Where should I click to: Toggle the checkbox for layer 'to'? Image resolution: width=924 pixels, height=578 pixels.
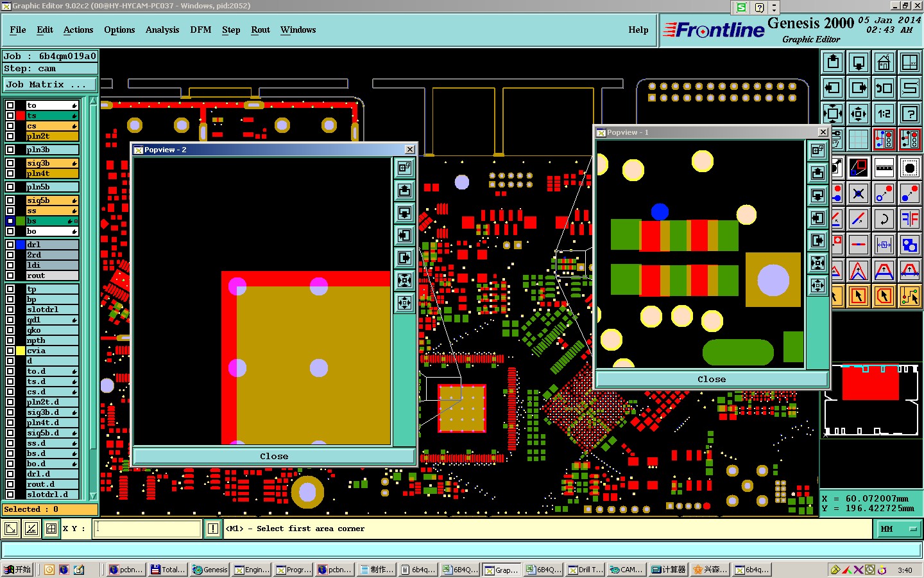10,105
